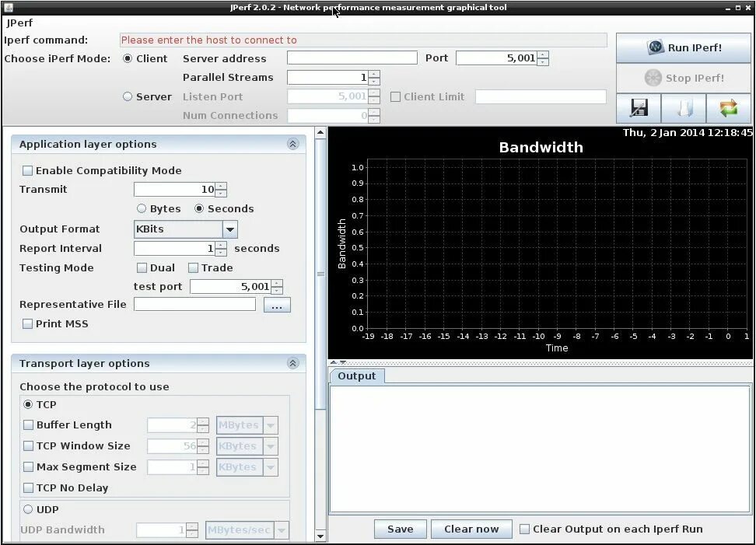
Task: Decrease Report Interval with the down arrow
Action: (x=221, y=252)
